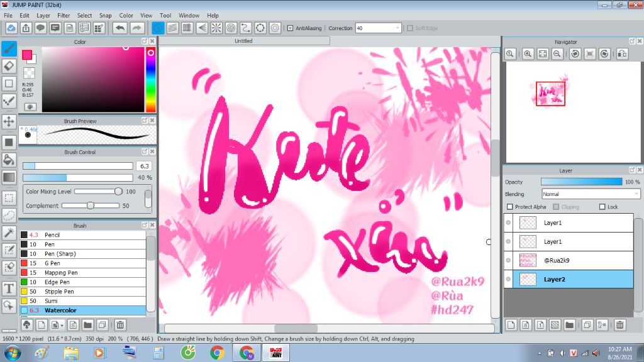Select the Brush tool in left toolbar

tap(9, 48)
